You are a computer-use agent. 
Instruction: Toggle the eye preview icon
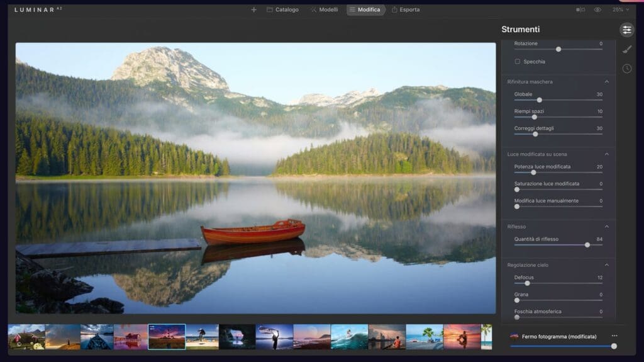pos(597,9)
